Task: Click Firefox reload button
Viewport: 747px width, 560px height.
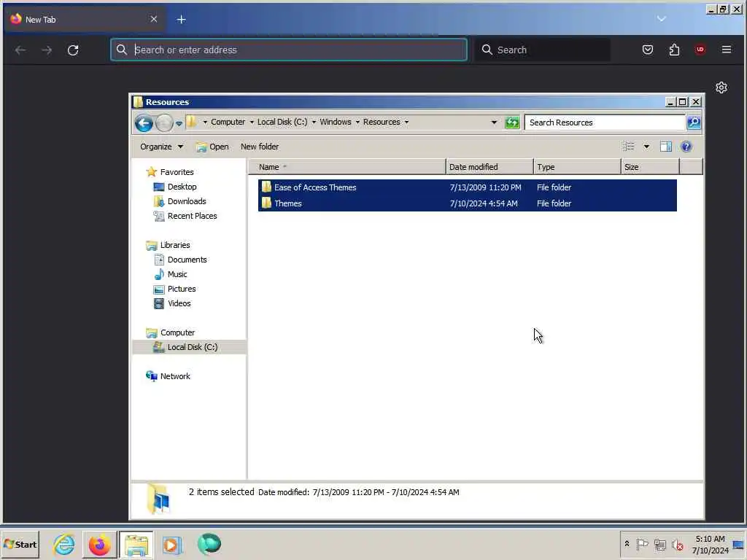Action: (x=73, y=50)
